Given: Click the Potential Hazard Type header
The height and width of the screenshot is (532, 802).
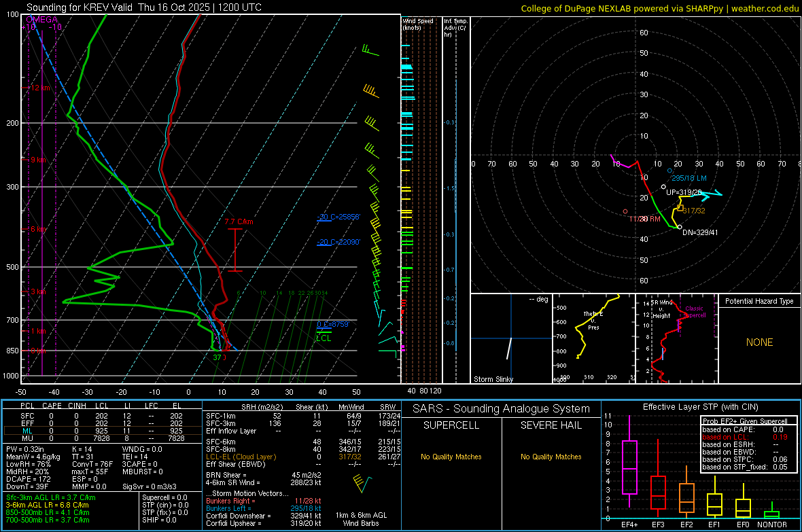Looking at the screenshot, I should point(759,301).
